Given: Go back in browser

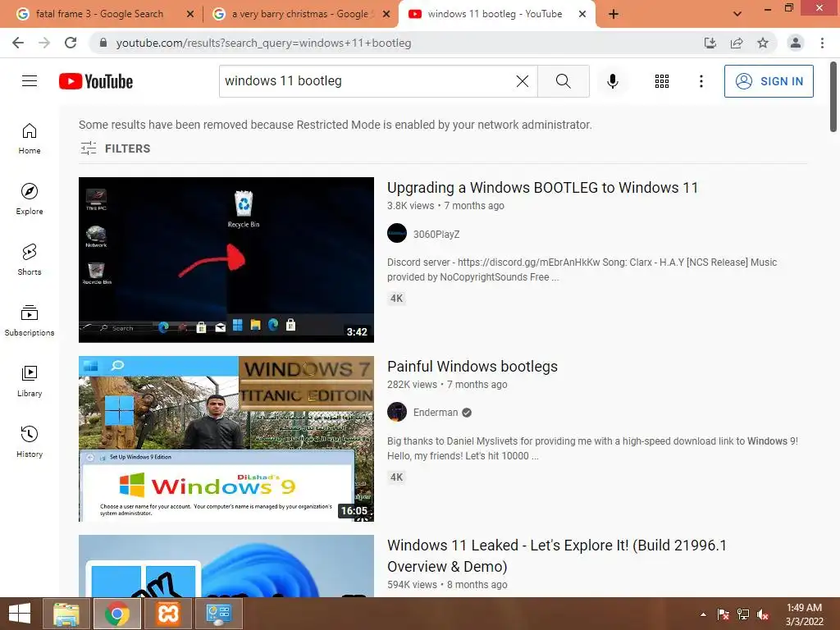Looking at the screenshot, I should coord(18,43).
